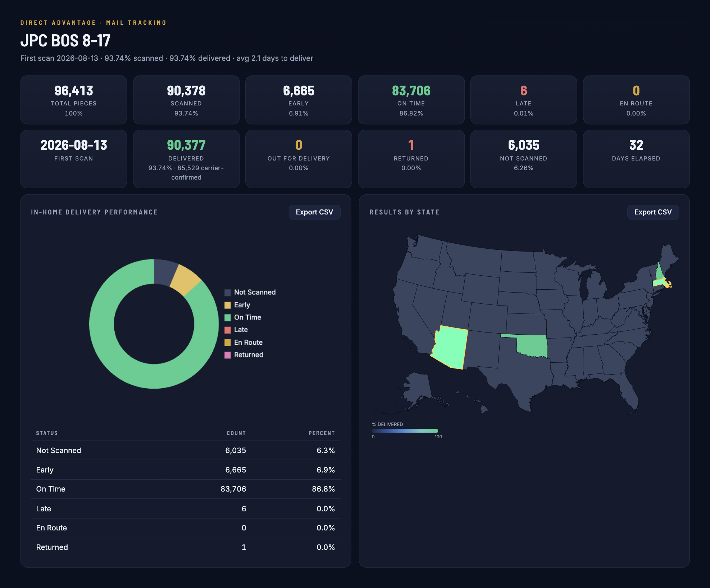The width and height of the screenshot is (710, 588).
Task: Click the 6,035 count table cell
Action: (x=236, y=451)
